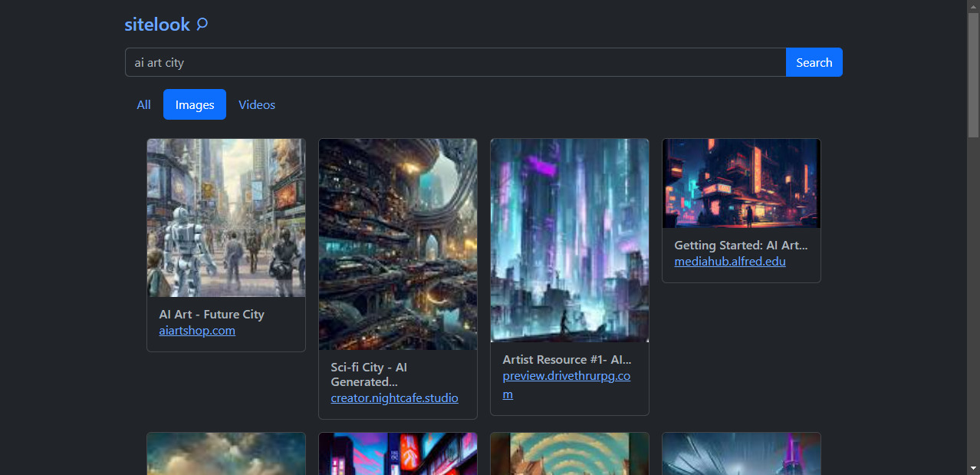The height and width of the screenshot is (475, 980).
Task: Click the 'Sci-fi City - AI Generated...' title
Action: point(369,374)
